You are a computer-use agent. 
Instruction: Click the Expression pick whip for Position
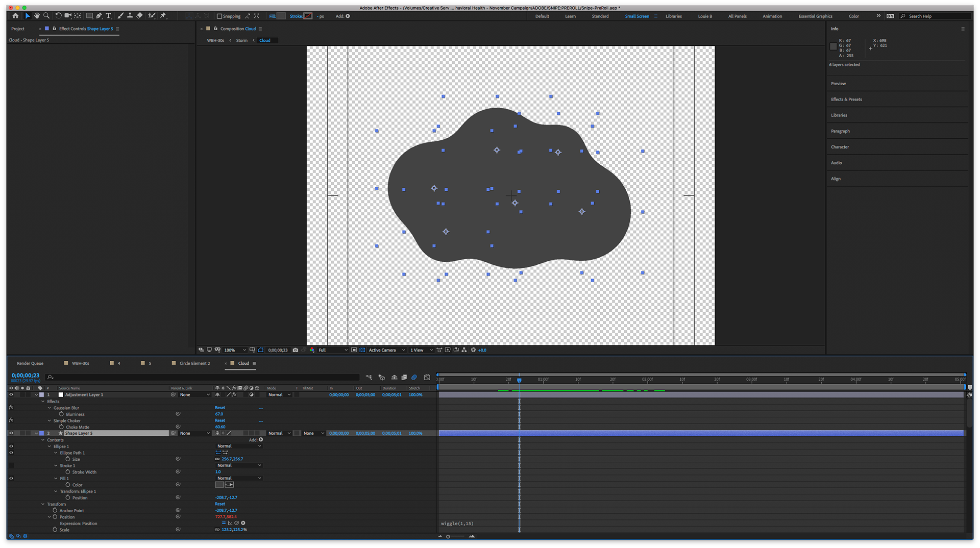pos(236,523)
